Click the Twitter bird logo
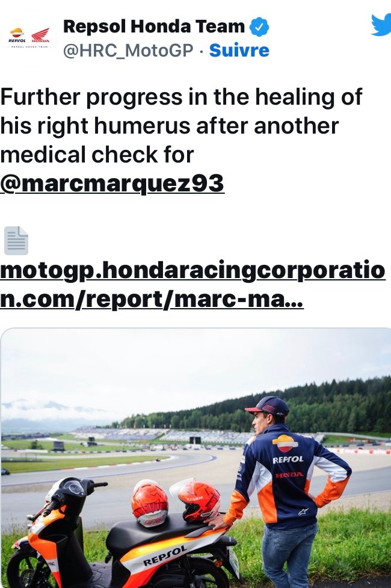 pos(381,25)
